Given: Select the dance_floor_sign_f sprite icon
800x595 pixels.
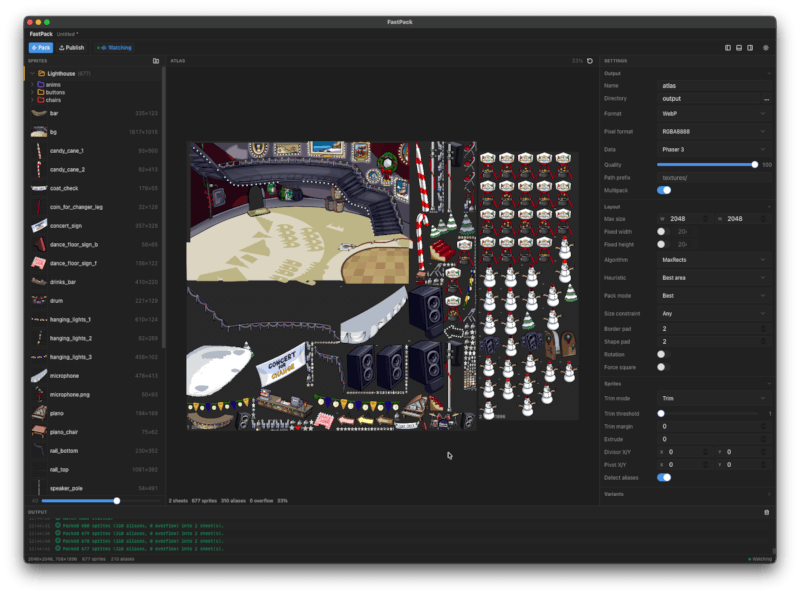Looking at the screenshot, I should [39, 263].
